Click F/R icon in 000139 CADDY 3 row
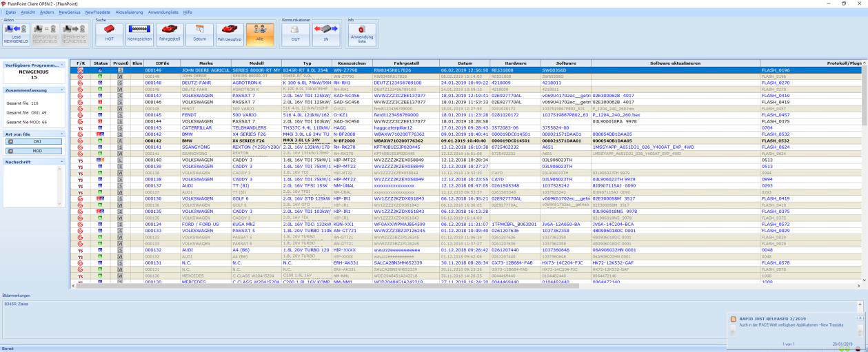This screenshot has width=868, height=352. pyautogui.click(x=81, y=166)
